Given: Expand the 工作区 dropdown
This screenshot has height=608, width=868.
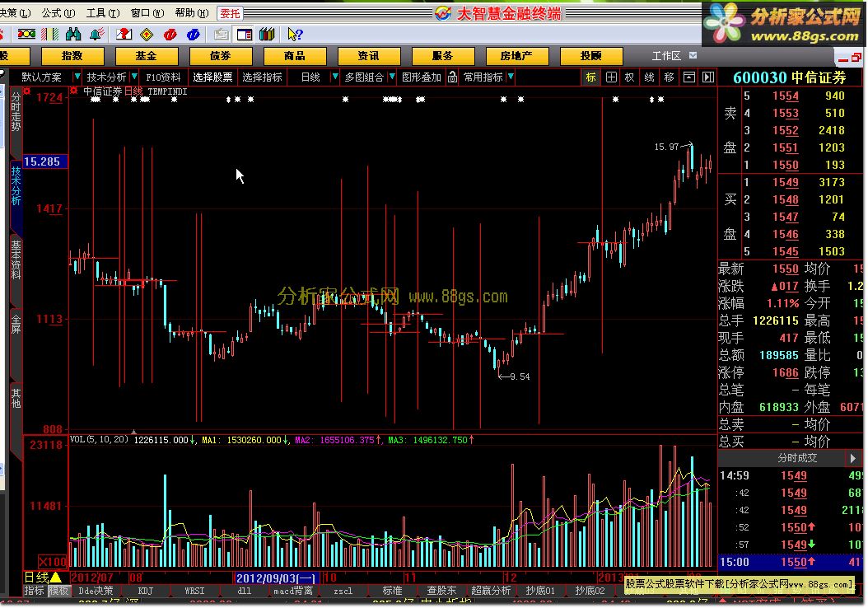Looking at the screenshot, I should coord(693,55).
